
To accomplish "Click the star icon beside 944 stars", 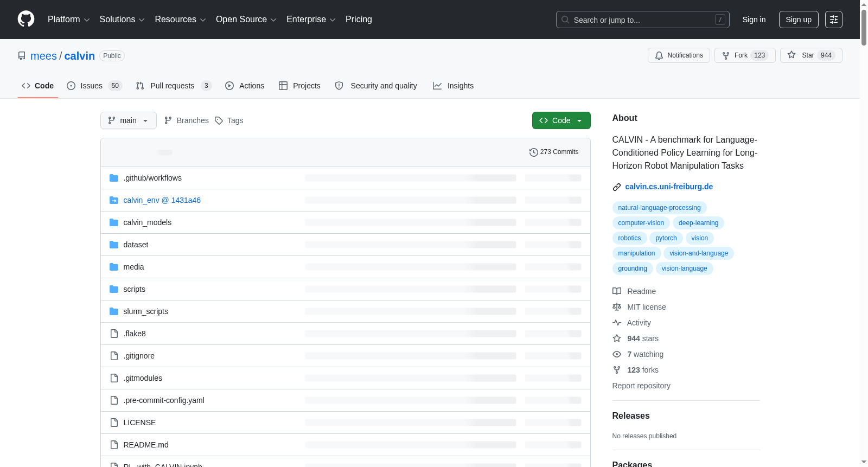I will [617, 338].
